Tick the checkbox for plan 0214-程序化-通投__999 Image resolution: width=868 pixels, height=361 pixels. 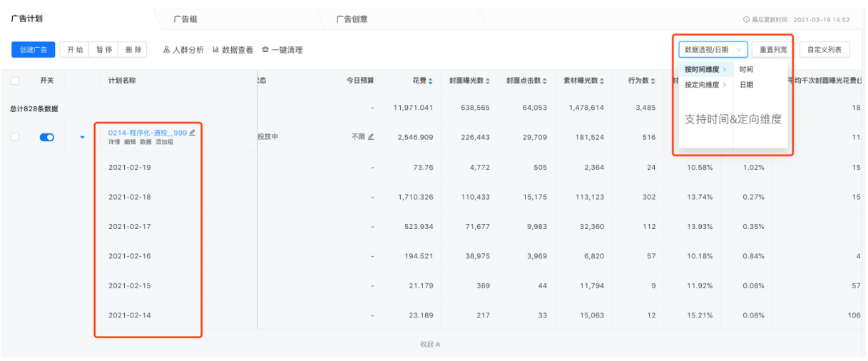tap(15, 137)
